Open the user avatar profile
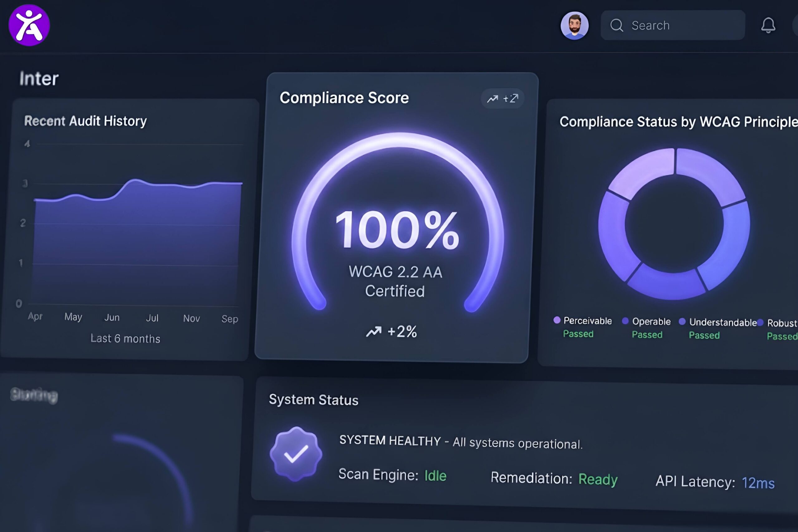Image resolution: width=798 pixels, height=532 pixels. [574, 26]
